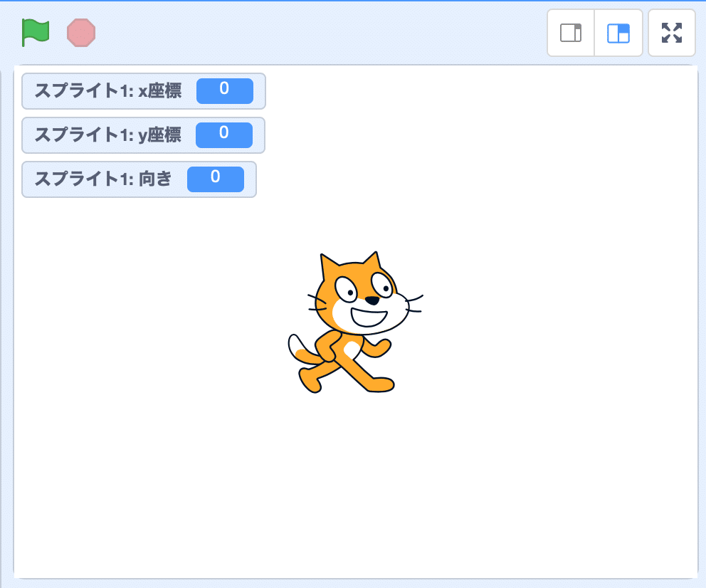Image resolution: width=706 pixels, height=588 pixels.
Task: Click the 向き value 0 box
Action: pyautogui.click(x=216, y=179)
